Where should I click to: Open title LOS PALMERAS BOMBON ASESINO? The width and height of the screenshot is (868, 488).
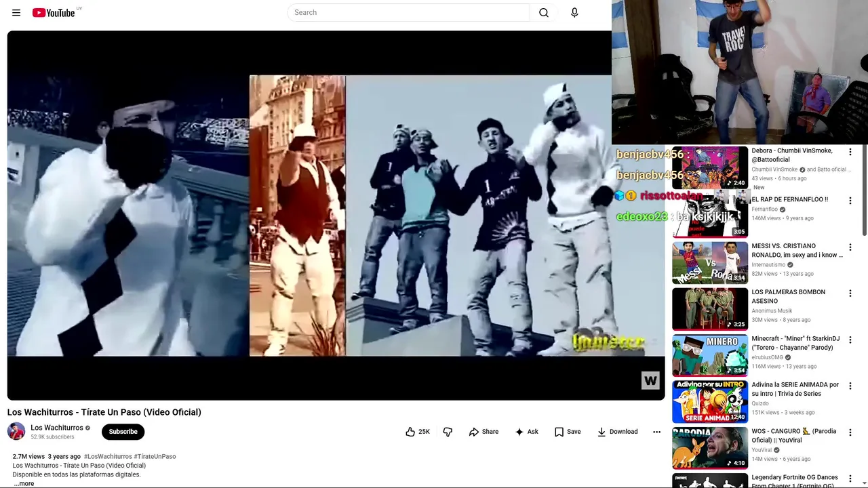pyautogui.click(x=788, y=297)
